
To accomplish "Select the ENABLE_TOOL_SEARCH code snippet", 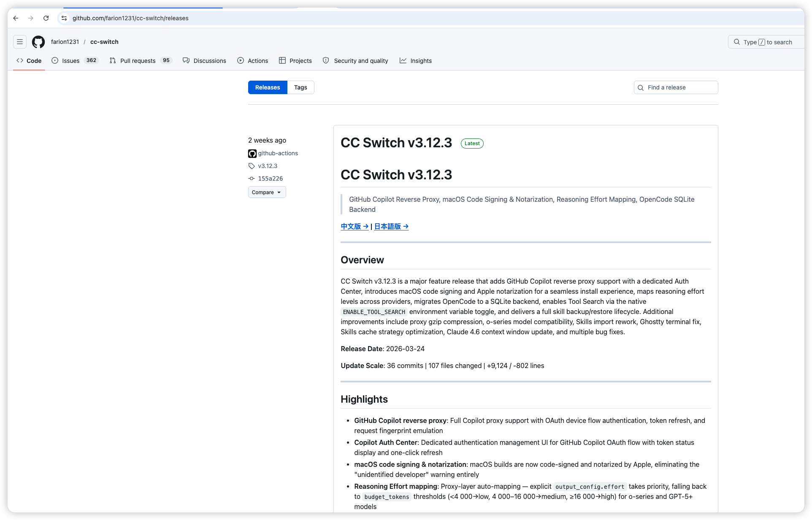I will pyautogui.click(x=374, y=312).
